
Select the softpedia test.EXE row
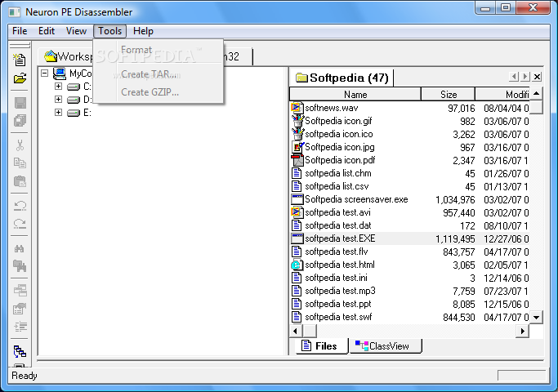409,238
